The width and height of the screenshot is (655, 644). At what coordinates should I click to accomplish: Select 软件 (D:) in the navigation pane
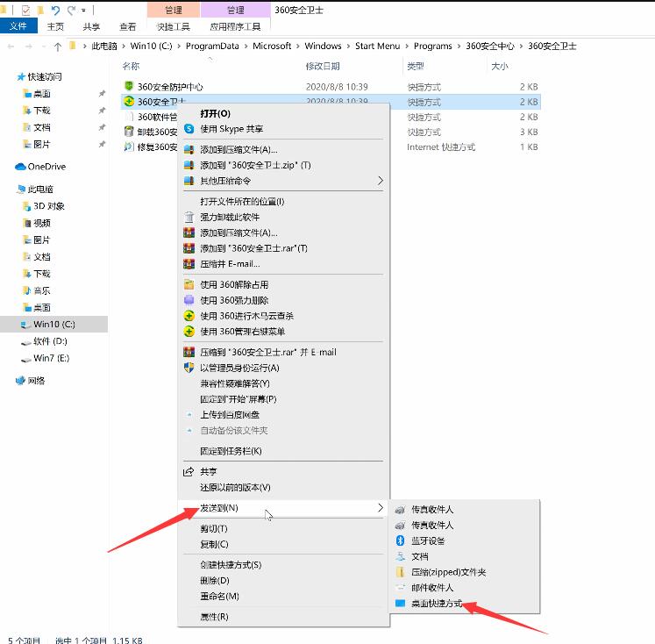click(x=50, y=341)
